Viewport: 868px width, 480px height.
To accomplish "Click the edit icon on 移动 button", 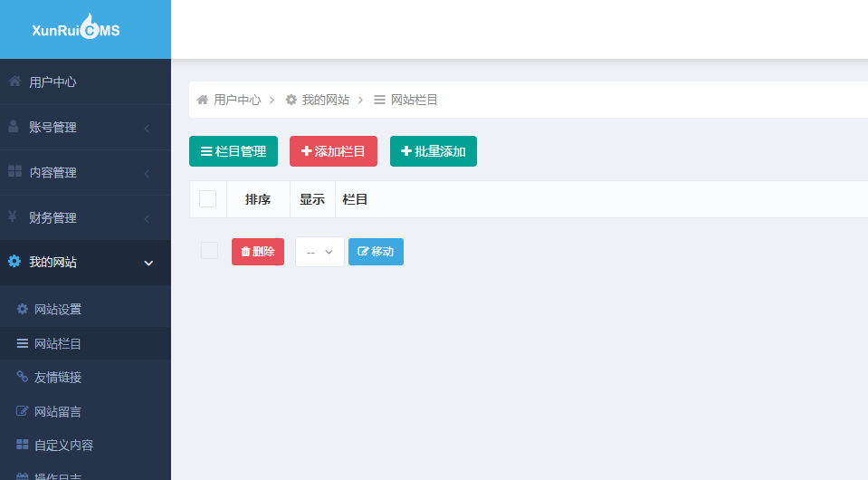I will (x=363, y=252).
